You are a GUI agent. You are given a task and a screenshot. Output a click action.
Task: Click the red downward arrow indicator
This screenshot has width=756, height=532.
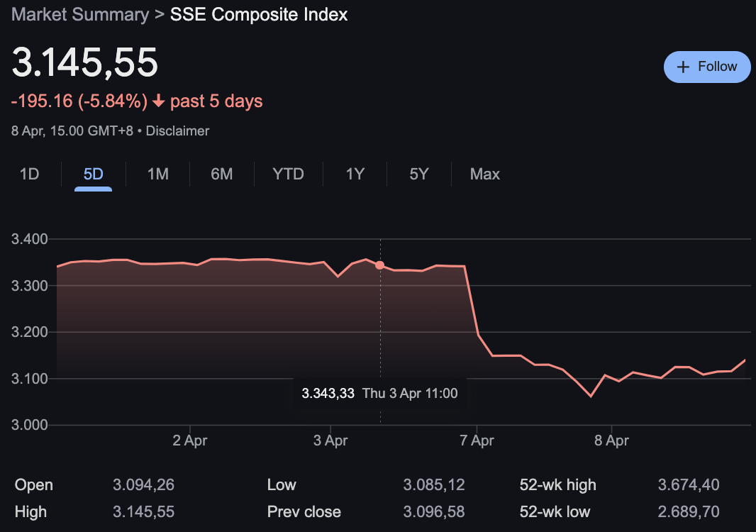point(159,101)
